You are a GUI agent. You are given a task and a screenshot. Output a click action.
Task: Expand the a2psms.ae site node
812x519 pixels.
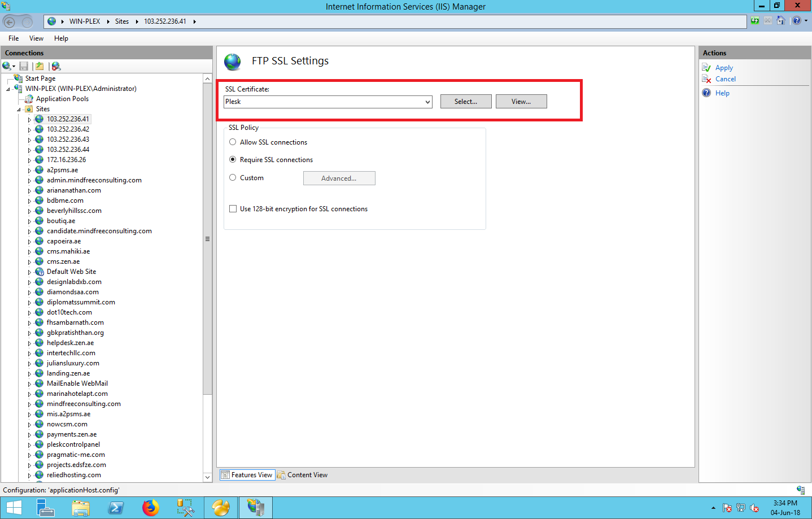29,171
